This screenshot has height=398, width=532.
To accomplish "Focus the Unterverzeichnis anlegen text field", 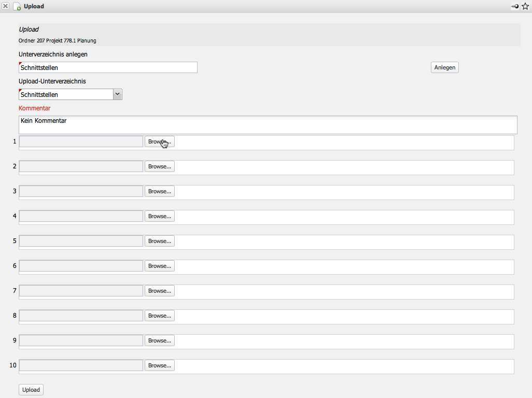I will [x=108, y=67].
